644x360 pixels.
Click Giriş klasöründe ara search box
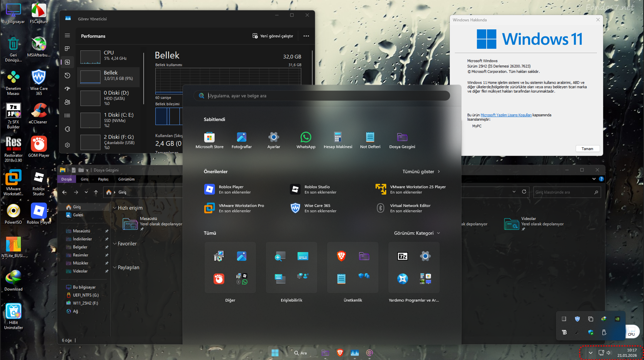coord(567,192)
